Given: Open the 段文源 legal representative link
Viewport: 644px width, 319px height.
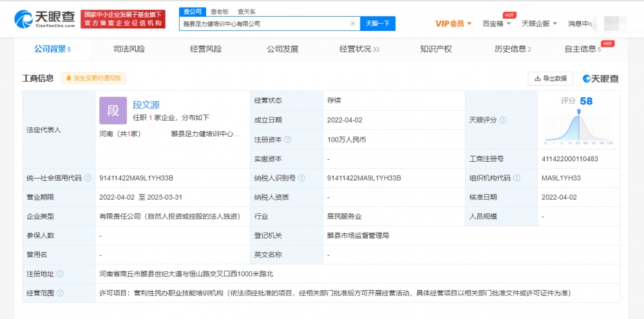Looking at the screenshot, I should (x=146, y=105).
